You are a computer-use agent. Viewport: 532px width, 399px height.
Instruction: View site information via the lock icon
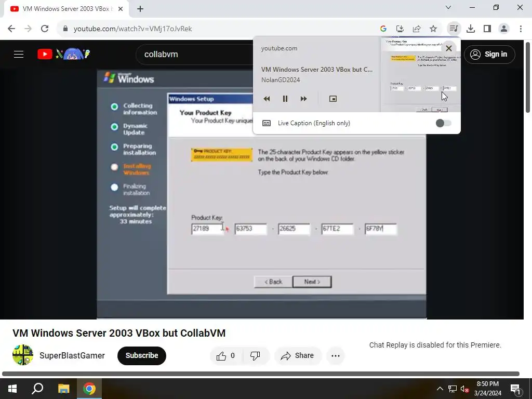pos(65,29)
